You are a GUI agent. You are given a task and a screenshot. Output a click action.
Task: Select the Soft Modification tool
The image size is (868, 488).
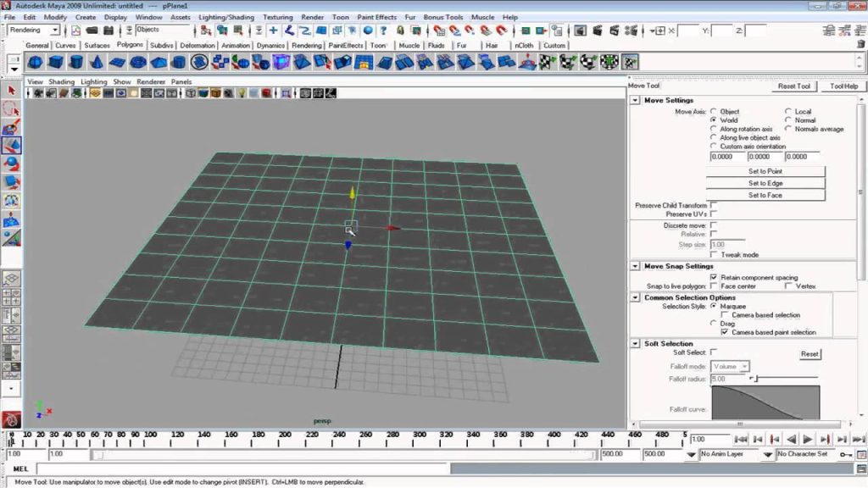coord(11,219)
